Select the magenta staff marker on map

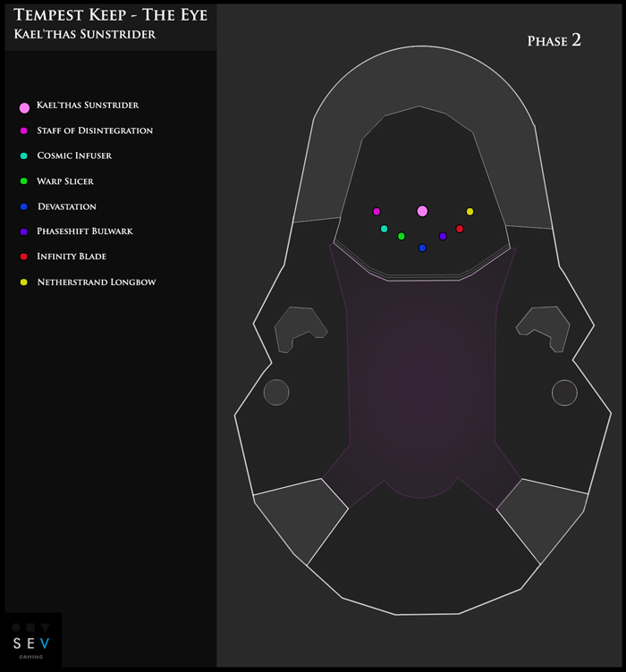coord(376,211)
